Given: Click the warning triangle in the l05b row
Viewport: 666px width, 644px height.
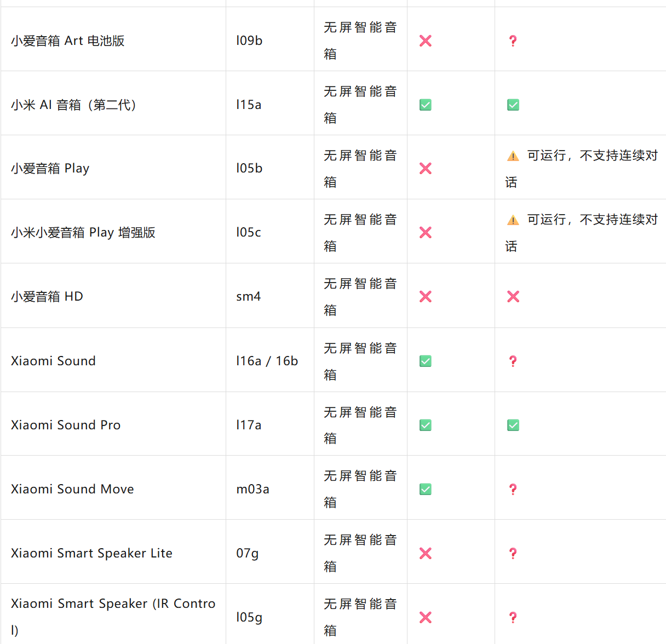Looking at the screenshot, I should (x=513, y=156).
